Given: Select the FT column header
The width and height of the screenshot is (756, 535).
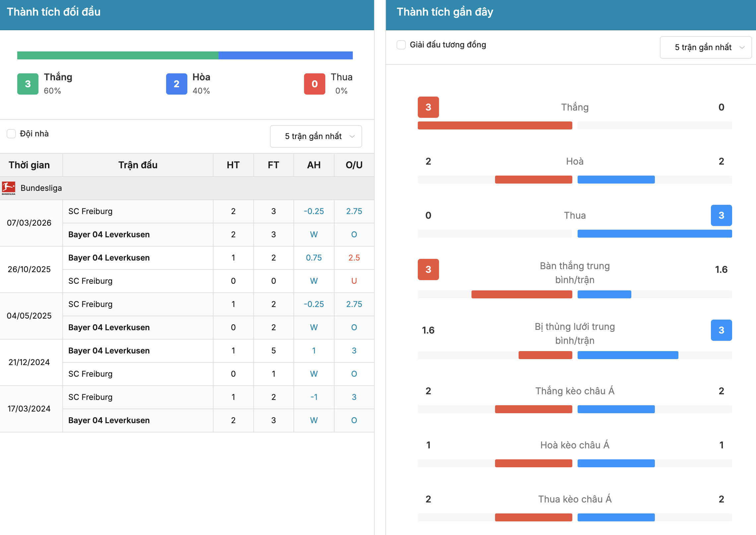Looking at the screenshot, I should pyautogui.click(x=274, y=165).
